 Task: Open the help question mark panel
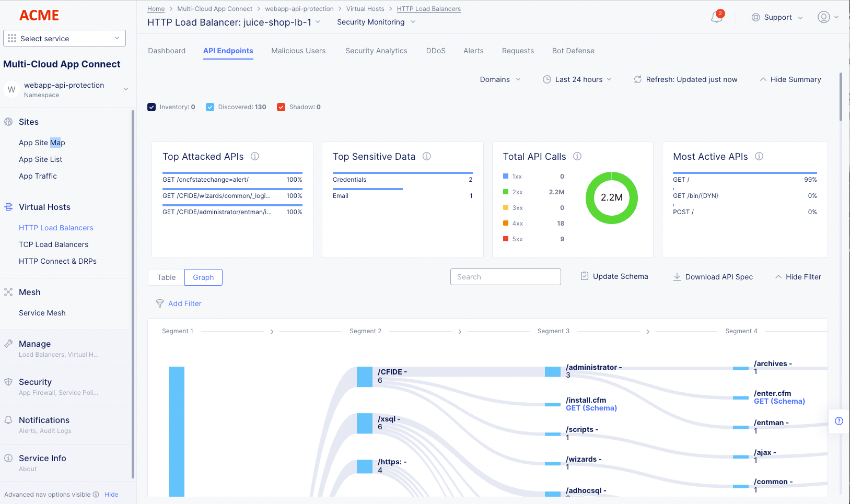click(x=839, y=421)
